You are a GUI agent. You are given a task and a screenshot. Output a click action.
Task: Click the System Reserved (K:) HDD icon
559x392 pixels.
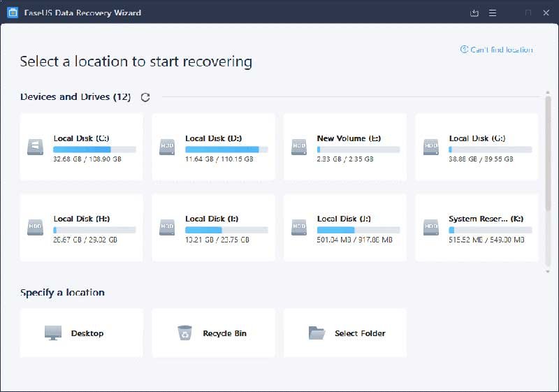point(431,227)
